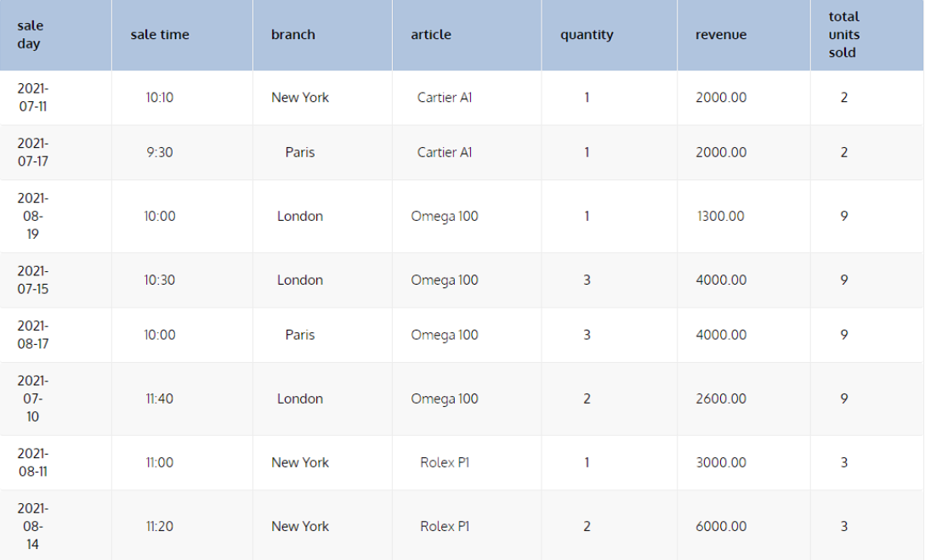Click the 3000.00 revenue cell
Viewport: 925px width, 560px height.
721,462
